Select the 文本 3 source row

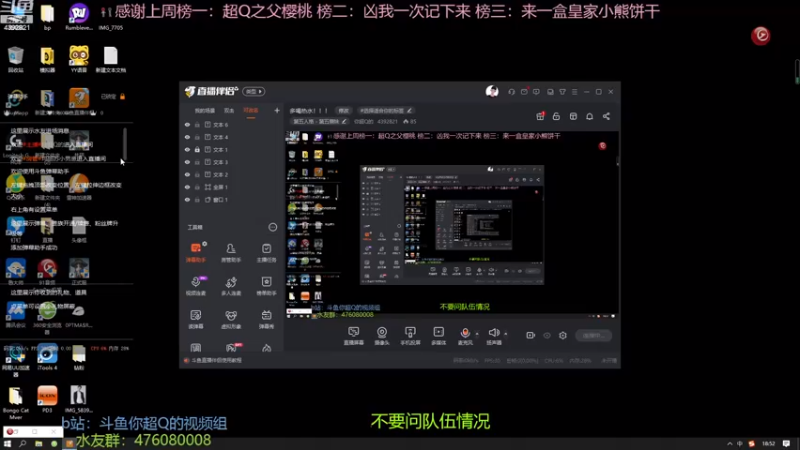click(x=231, y=162)
